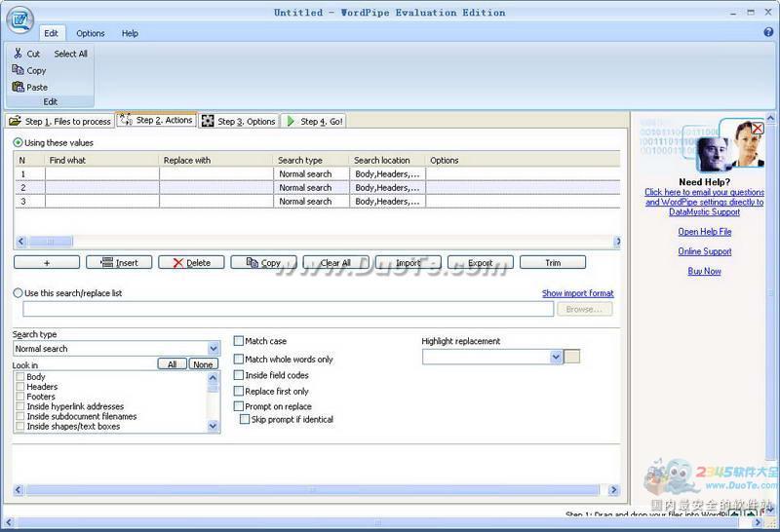Check Headers in the Look in list
The image size is (780, 532).
pyautogui.click(x=20, y=386)
